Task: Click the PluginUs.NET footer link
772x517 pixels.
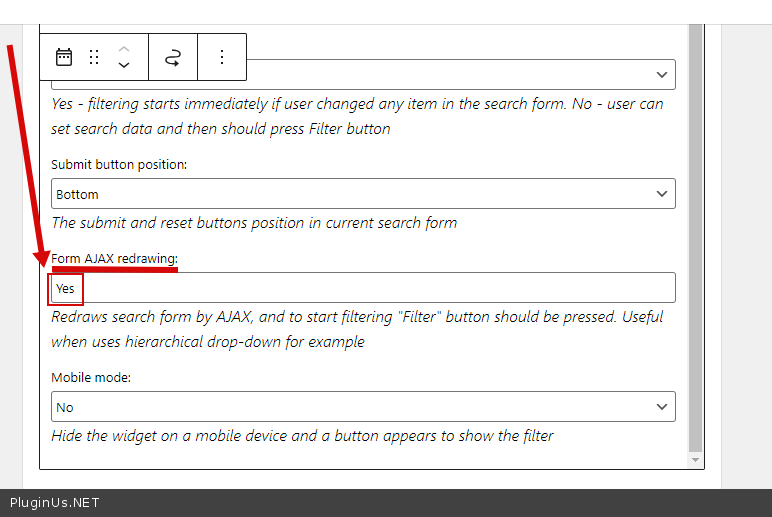Action: click(x=54, y=503)
